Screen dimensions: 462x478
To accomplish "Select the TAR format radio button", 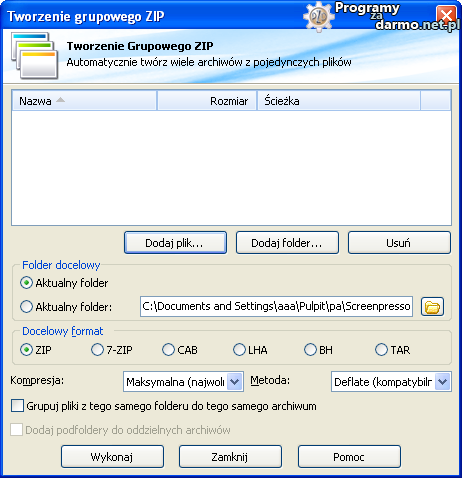I will point(381,350).
